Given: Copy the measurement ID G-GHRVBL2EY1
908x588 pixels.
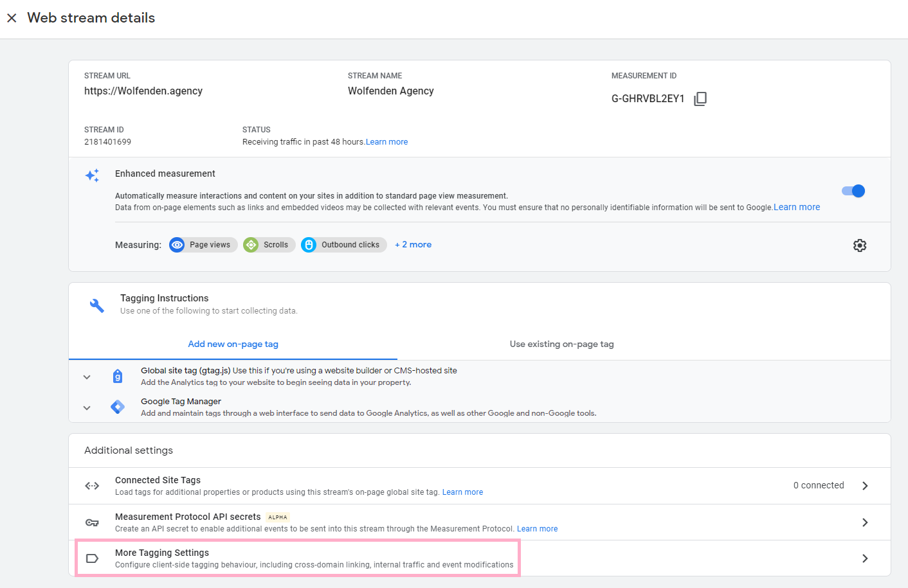Looking at the screenshot, I should coord(700,98).
